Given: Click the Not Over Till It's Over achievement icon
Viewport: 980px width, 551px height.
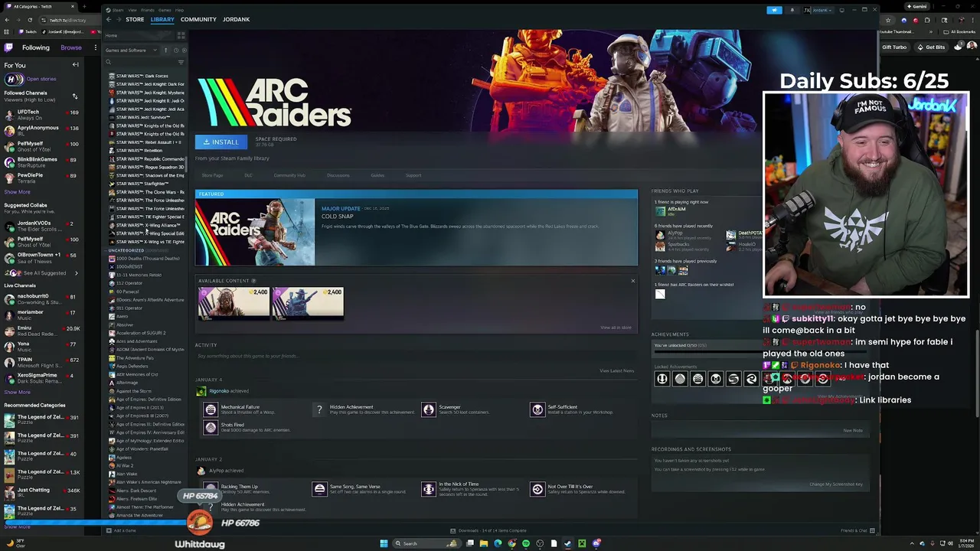Looking at the screenshot, I should (537, 489).
